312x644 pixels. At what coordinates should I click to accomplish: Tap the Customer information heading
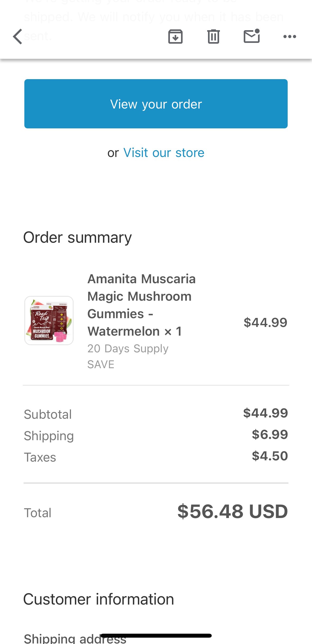(x=98, y=599)
